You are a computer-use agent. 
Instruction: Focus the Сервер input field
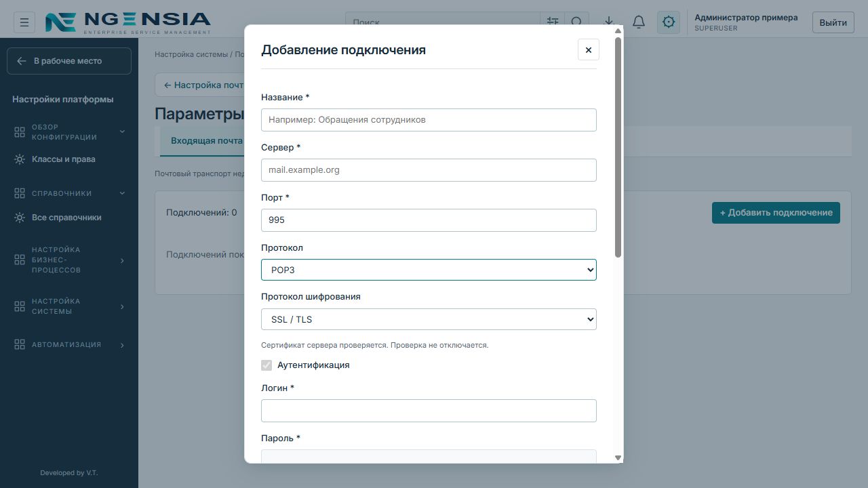pyautogui.click(x=429, y=170)
